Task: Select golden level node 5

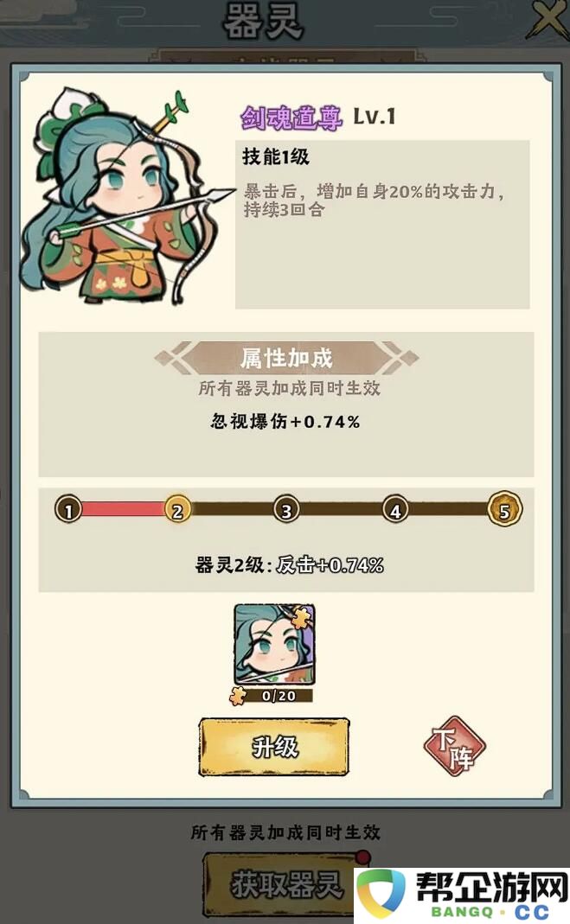Action: (505, 509)
